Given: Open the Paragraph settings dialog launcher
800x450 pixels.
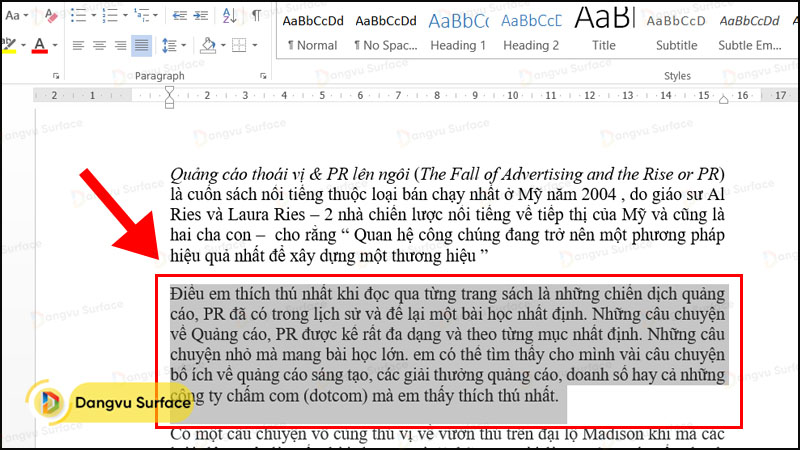Looking at the screenshot, I should tap(263, 76).
